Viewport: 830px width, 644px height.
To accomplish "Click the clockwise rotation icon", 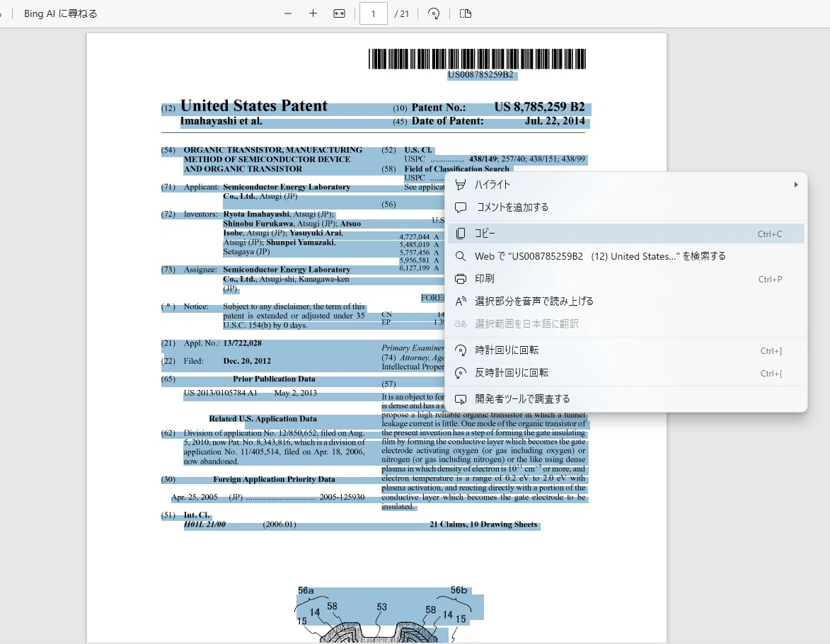I will 461,350.
